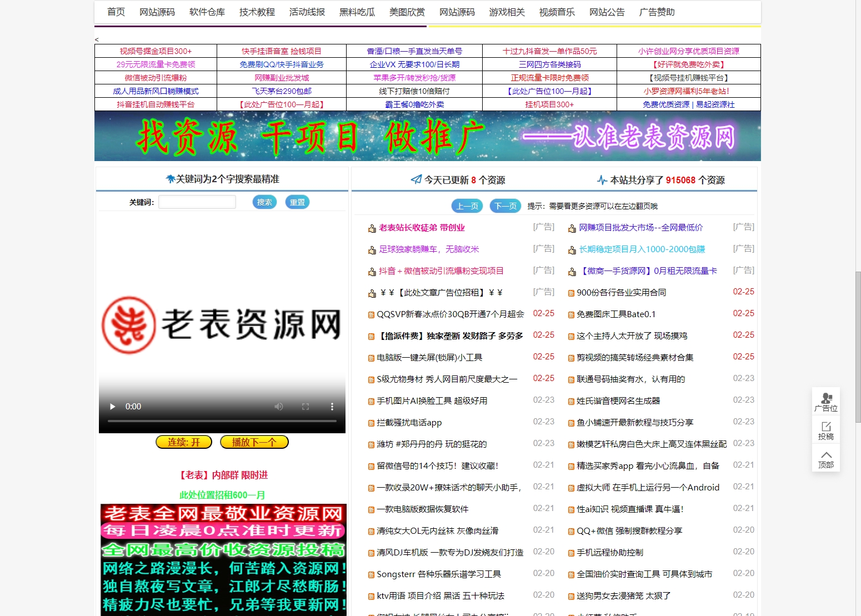
Task: Go to 下一页 next page
Action: tap(505, 206)
